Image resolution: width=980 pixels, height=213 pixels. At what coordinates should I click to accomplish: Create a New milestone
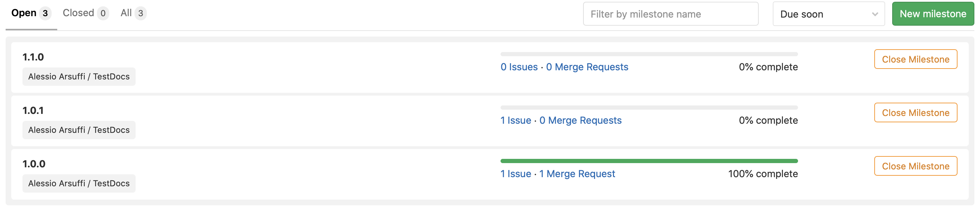(933, 13)
